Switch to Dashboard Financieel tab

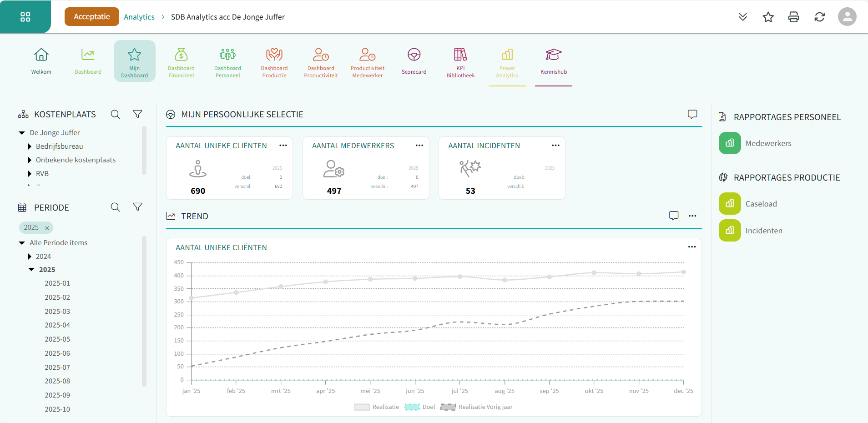click(181, 61)
